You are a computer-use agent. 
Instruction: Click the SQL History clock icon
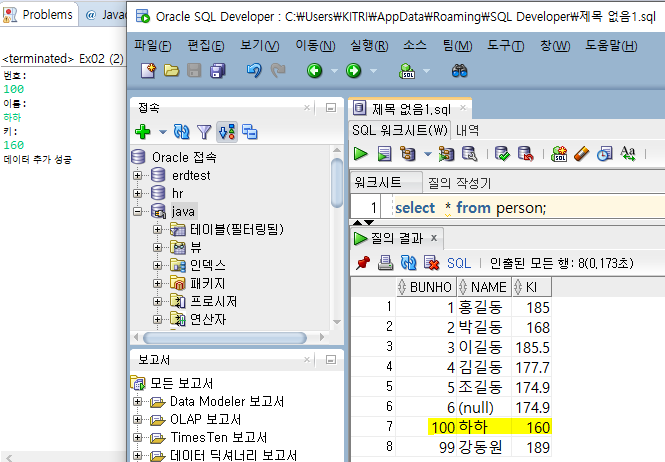coord(604,154)
